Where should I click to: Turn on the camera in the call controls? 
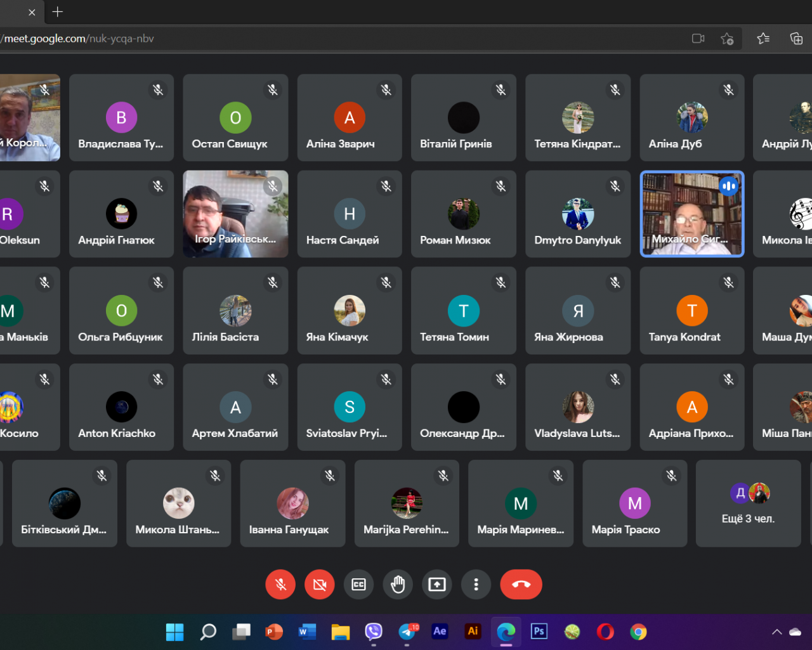(x=320, y=584)
